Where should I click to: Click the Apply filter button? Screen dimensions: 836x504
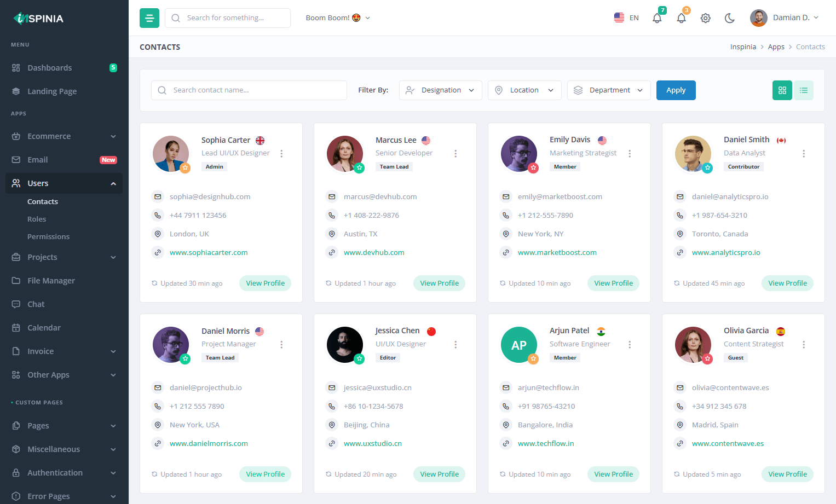(x=676, y=90)
